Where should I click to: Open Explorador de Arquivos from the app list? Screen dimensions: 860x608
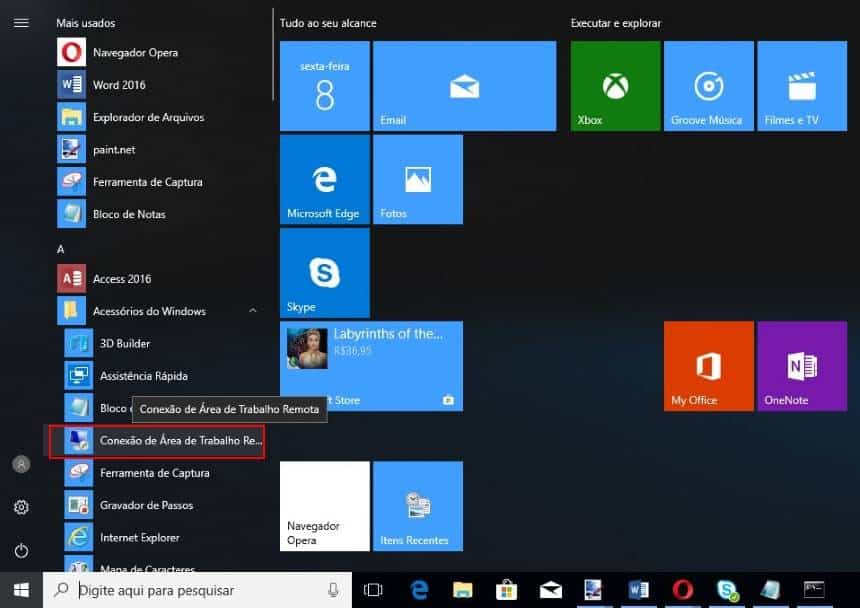(156, 117)
